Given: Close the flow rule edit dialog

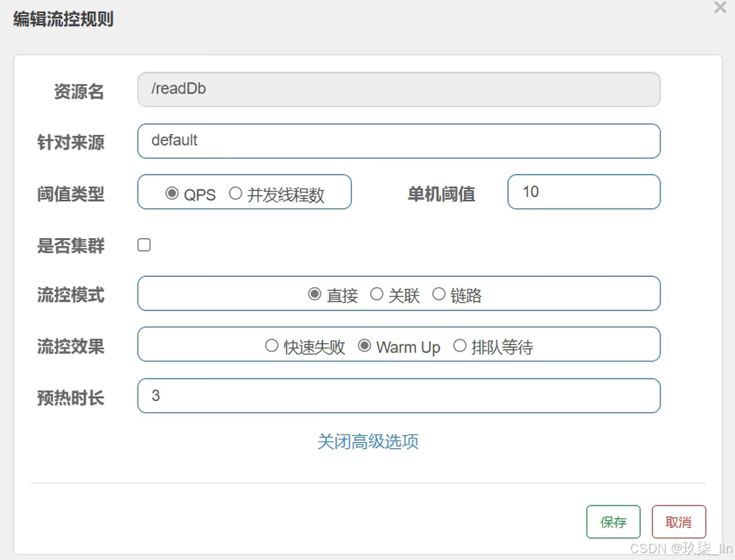Looking at the screenshot, I should point(720,8).
